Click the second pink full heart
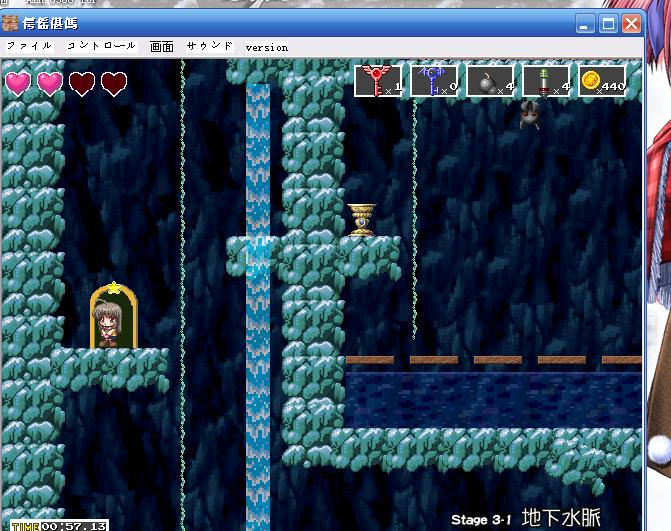Image resolution: width=671 pixels, height=531 pixels. [x=50, y=83]
